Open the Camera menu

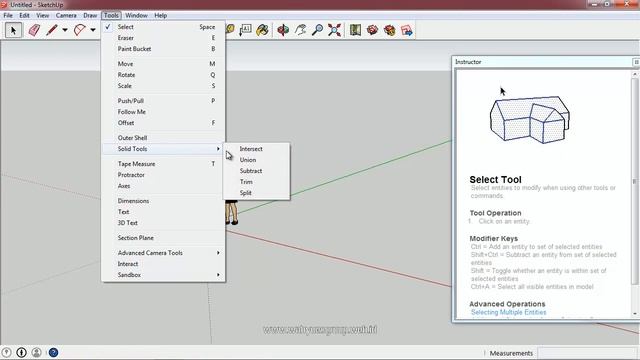coord(66,16)
